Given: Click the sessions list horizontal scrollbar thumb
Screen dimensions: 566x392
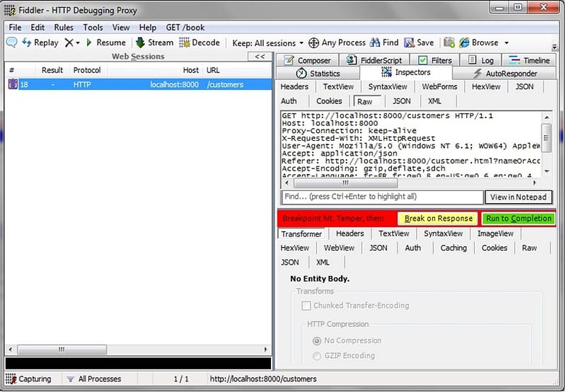Looking at the screenshot, I should (62, 350).
